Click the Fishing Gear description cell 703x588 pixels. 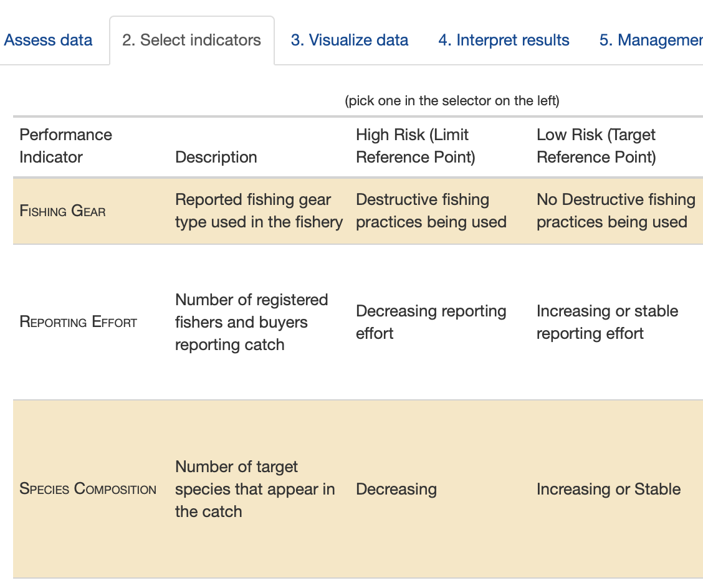click(x=259, y=211)
